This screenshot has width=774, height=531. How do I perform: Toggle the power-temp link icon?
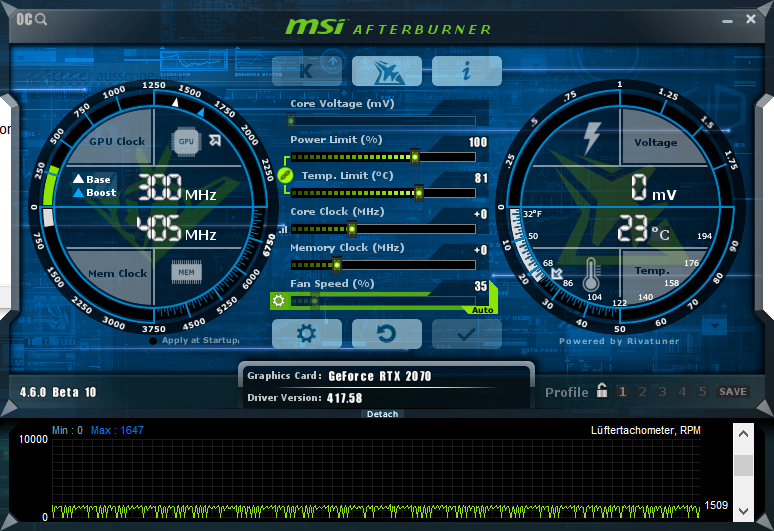(285, 175)
